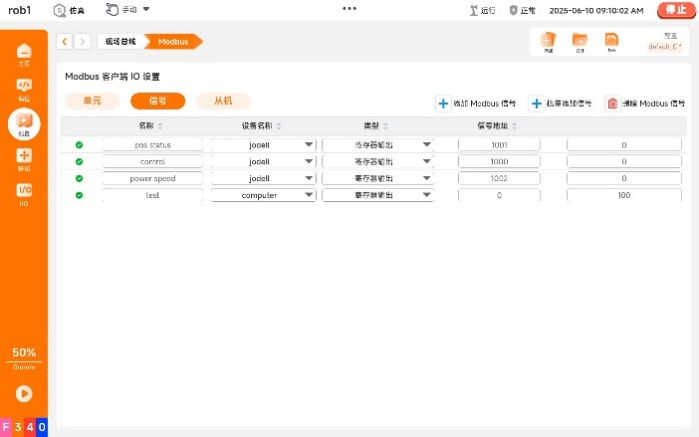Expand the manual mode dropdown at top

click(x=146, y=9)
